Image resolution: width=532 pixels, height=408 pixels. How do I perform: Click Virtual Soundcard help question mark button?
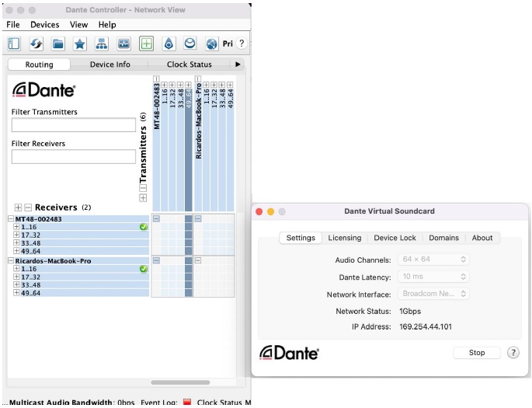point(513,353)
